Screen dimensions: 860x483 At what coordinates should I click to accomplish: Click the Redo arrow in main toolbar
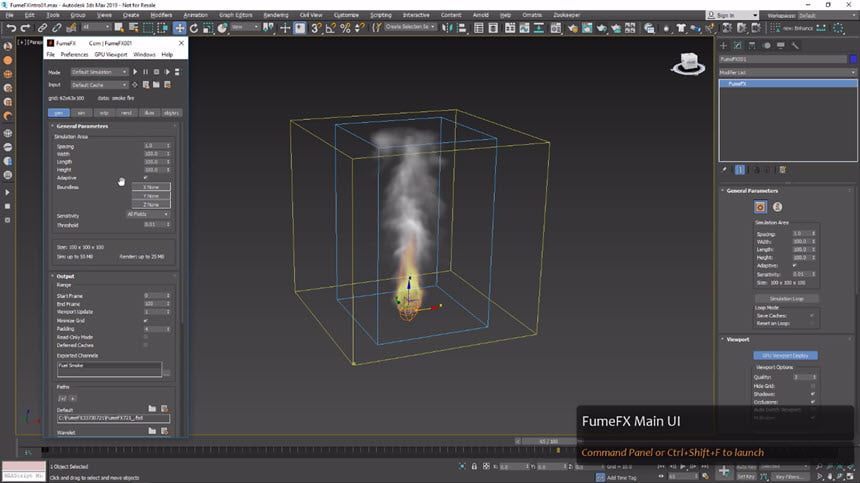[25, 28]
